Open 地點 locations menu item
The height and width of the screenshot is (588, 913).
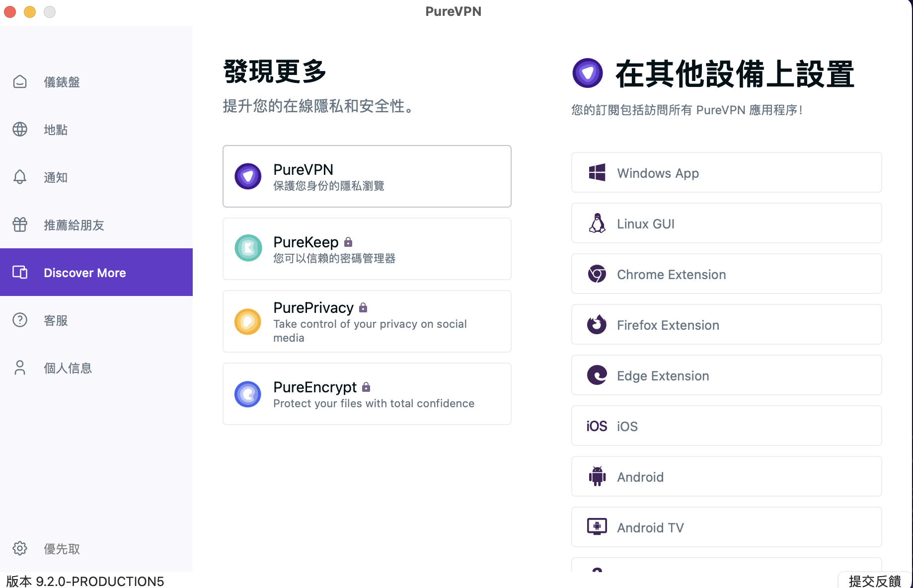pyautogui.click(x=96, y=129)
